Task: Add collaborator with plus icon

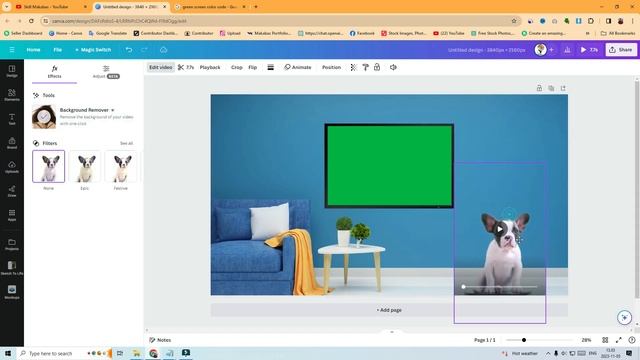Action: click(x=551, y=50)
